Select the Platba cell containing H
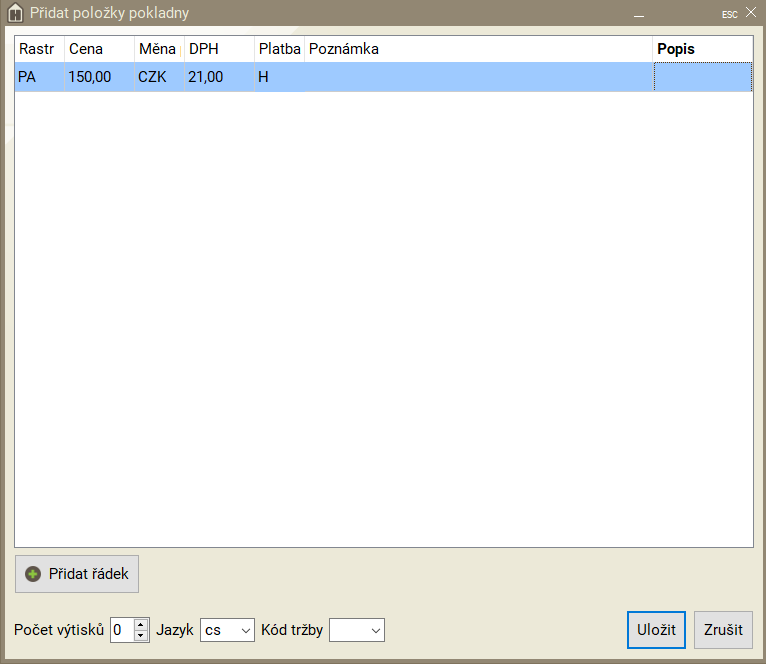 click(x=278, y=77)
